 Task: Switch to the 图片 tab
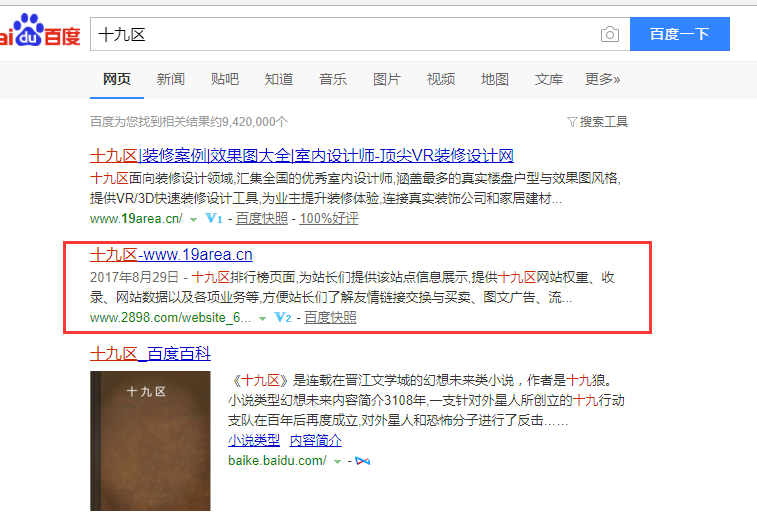(x=387, y=79)
